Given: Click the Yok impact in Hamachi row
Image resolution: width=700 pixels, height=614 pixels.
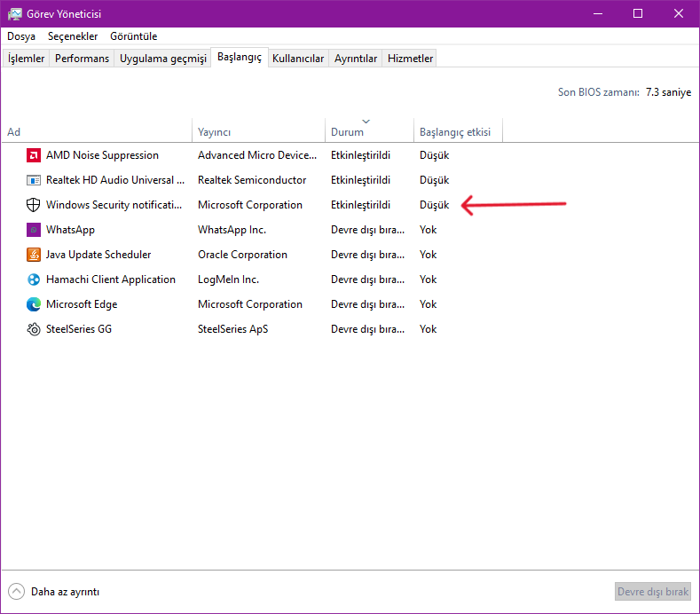Looking at the screenshot, I should (428, 279).
